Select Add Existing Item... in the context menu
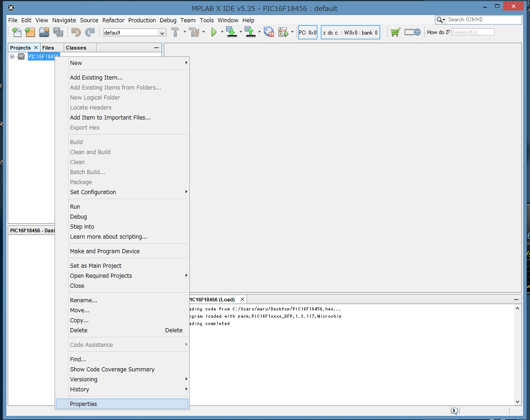Screen dimensions: 530x420 122,78
